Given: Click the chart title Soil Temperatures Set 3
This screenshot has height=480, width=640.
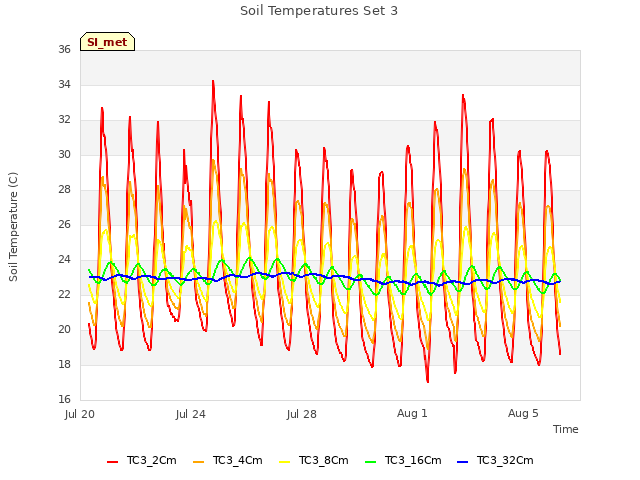Looking at the screenshot, I should (319, 11).
